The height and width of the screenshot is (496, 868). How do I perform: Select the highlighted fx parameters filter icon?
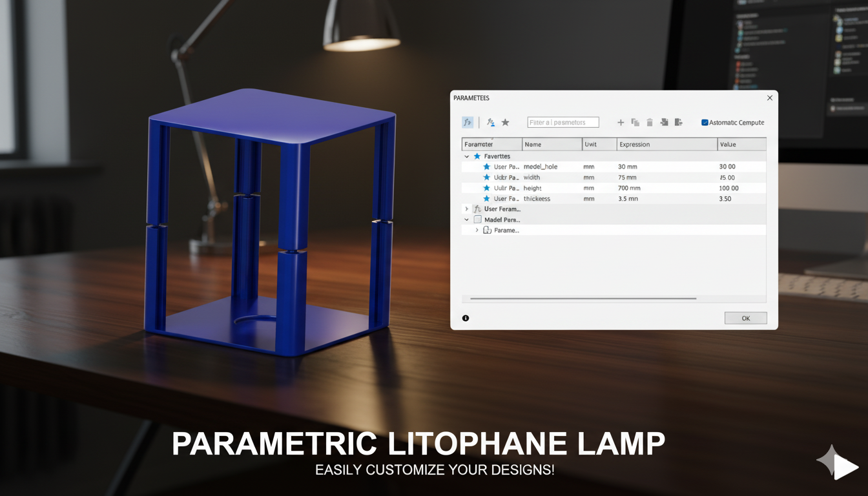tap(468, 122)
